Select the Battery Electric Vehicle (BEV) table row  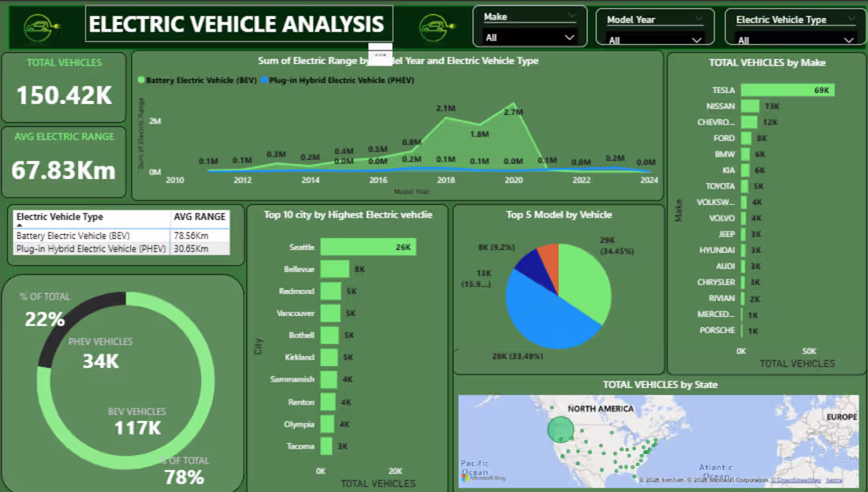(x=122, y=236)
